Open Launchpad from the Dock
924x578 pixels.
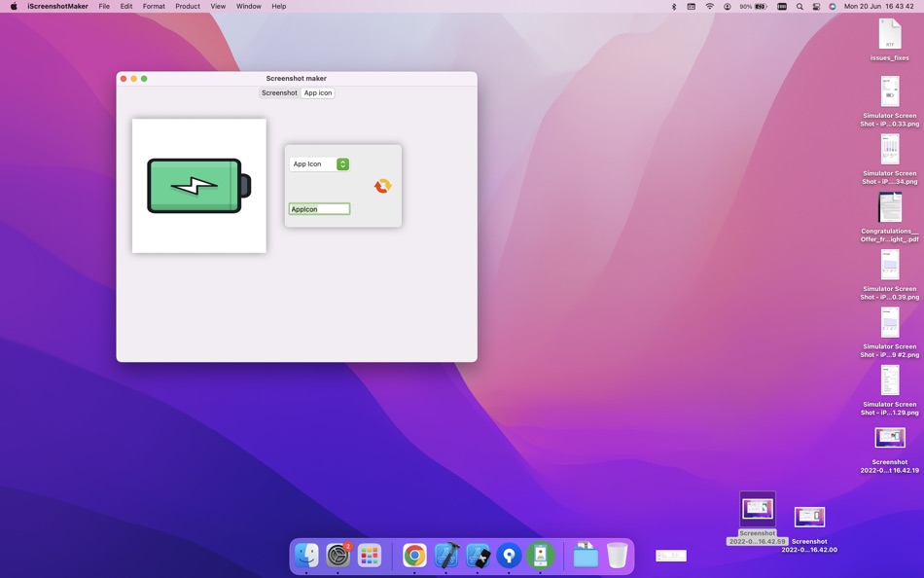pyautogui.click(x=370, y=556)
